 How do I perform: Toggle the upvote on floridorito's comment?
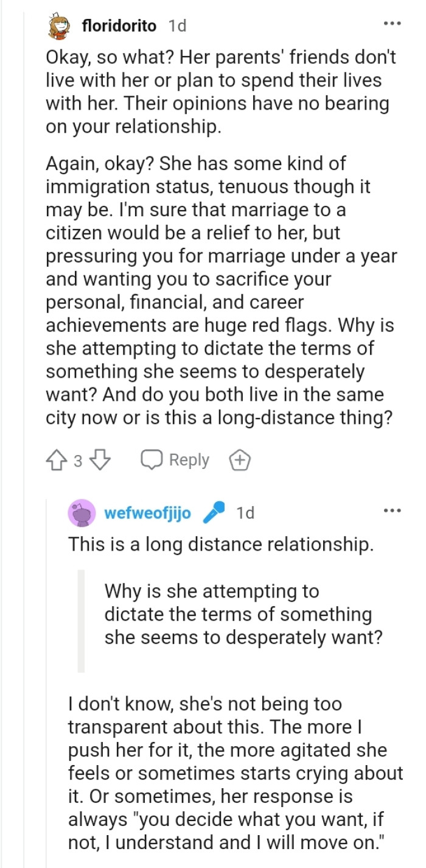(57, 460)
